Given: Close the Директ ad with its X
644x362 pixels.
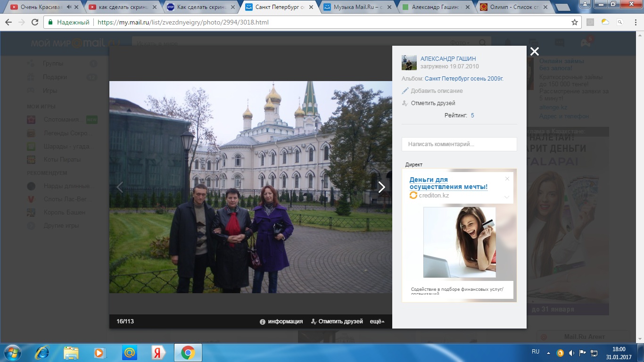Looking at the screenshot, I should tap(507, 179).
